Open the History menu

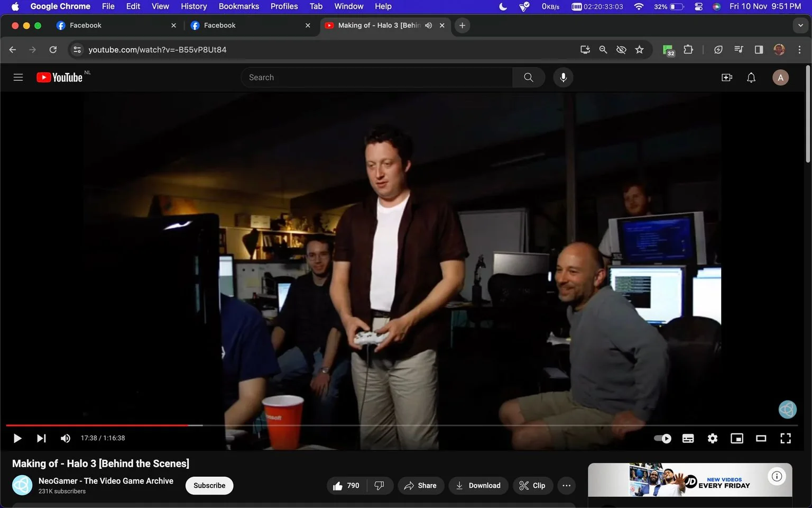[193, 6]
